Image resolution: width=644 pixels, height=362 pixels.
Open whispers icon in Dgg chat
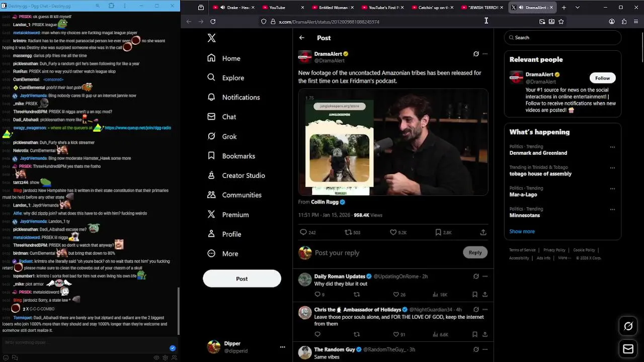point(15,357)
